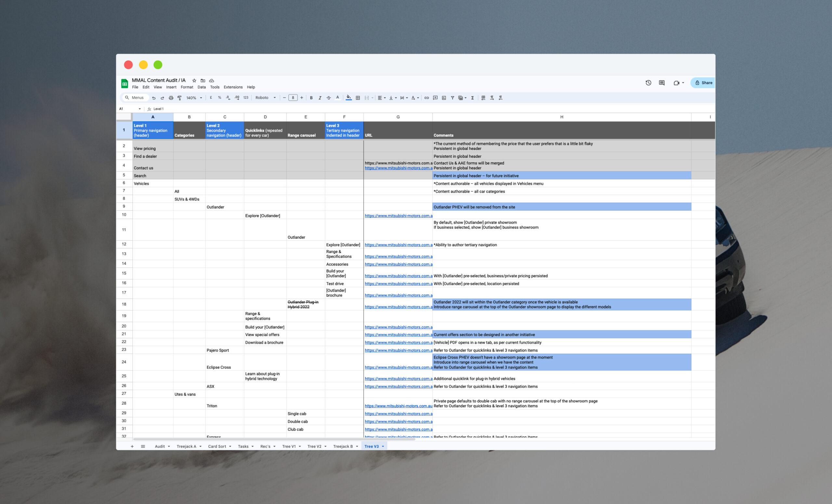The width and height of the screenshot is (832, 504).
Task: Open the Extensions menu
Action: pos(233,87)
